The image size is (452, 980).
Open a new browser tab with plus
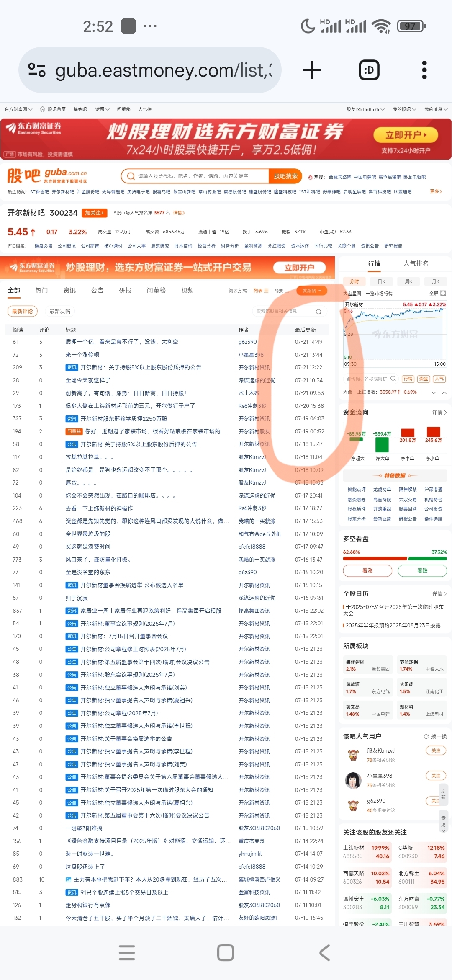coord(312,70)
